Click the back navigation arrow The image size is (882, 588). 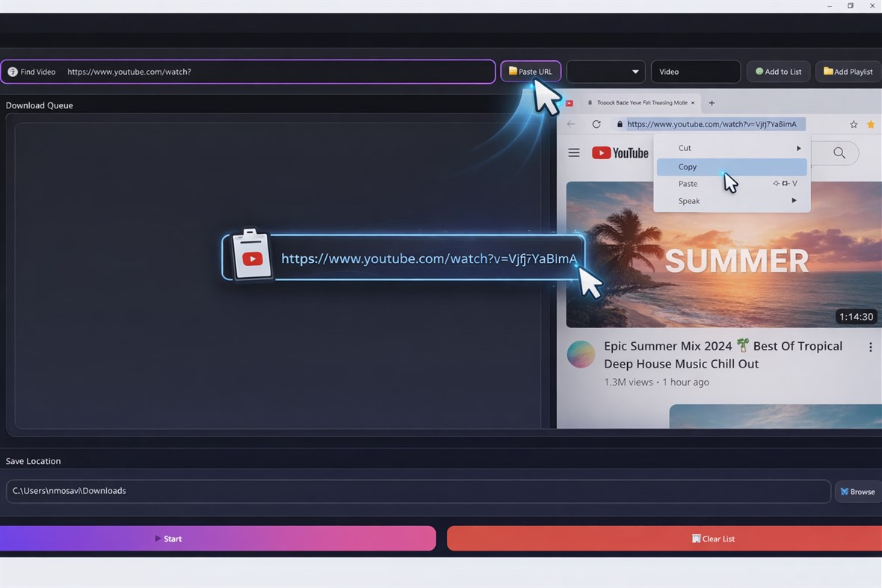[x=571, y=124]
